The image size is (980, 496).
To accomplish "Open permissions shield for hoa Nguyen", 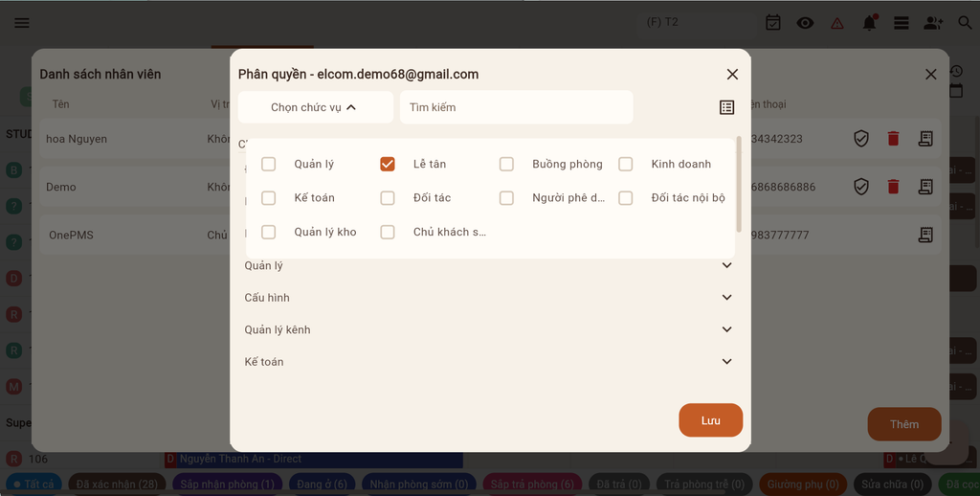I will click(861, 138).
